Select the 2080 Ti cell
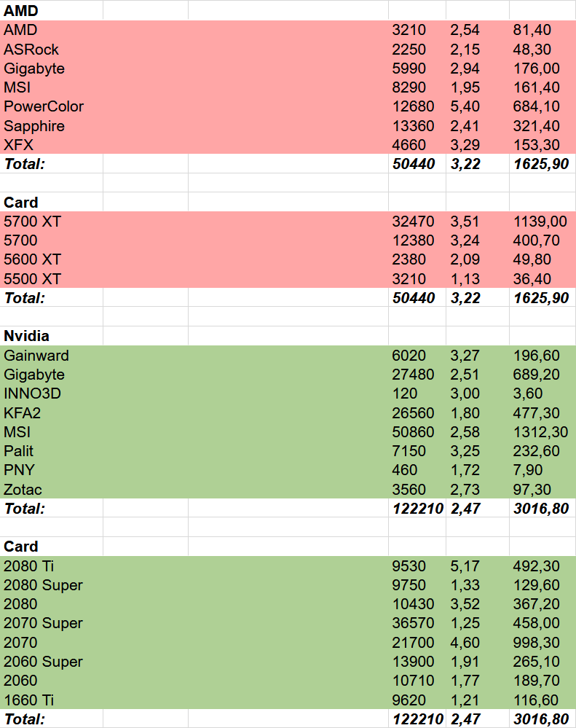This screenshot has width=576, height=728. pos(29,565)
